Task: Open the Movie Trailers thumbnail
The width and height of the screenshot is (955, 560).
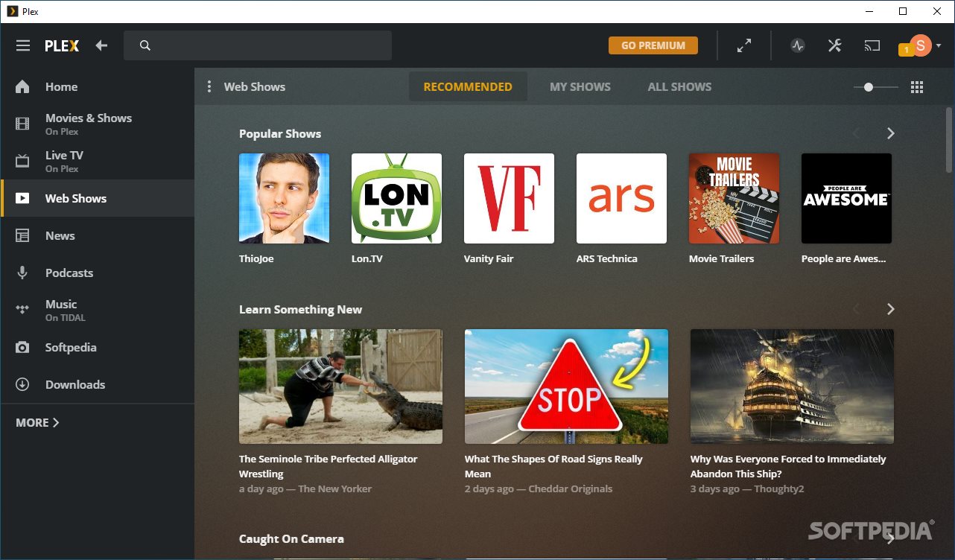Action: 734,198
